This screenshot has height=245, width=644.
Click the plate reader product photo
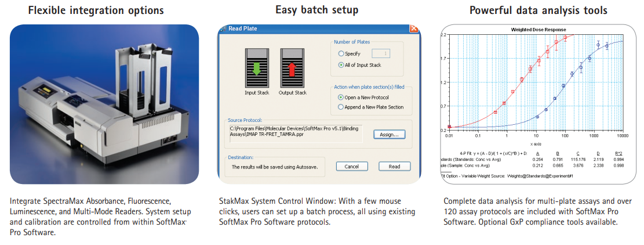[104, 105]
